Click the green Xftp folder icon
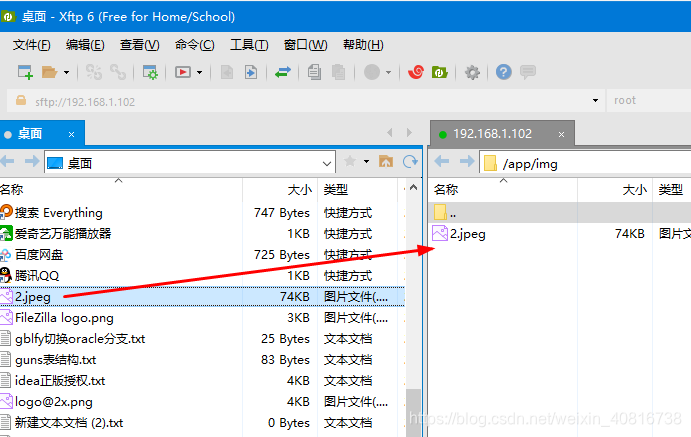Viewport: 691px width, 437px height. 439,72
